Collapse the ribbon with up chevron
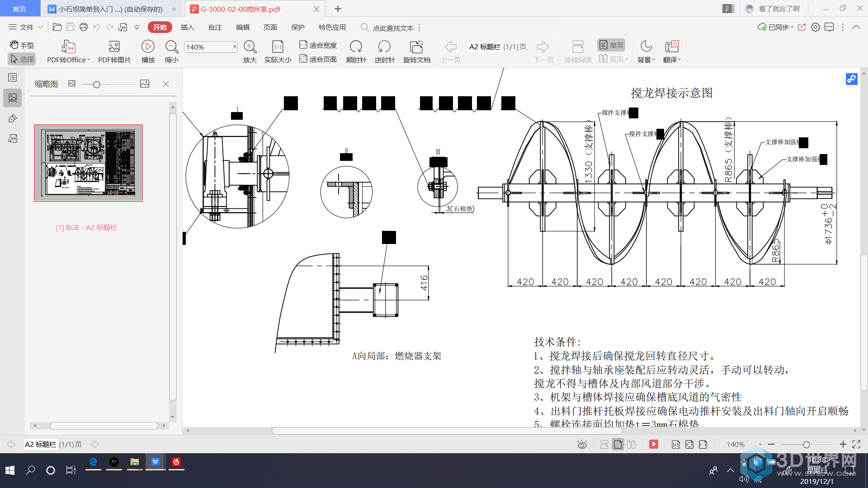The width and height of the screenshot is (868, 488). point(856,27)
